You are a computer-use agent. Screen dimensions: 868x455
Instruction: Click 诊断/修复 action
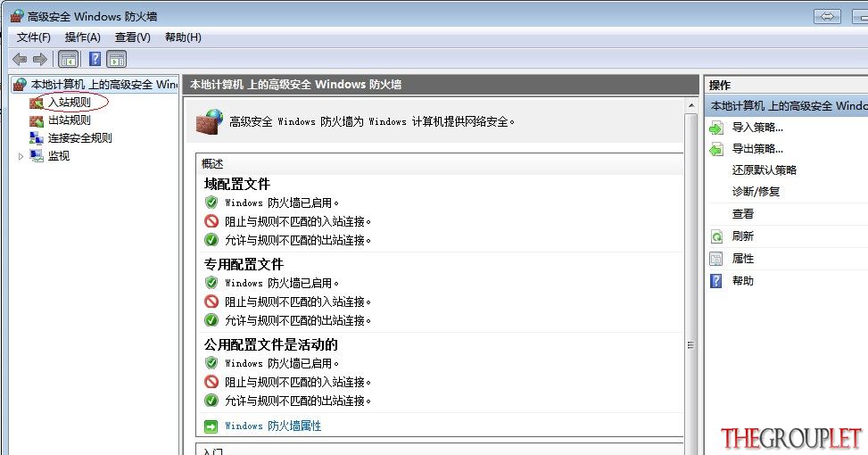(756, 192)
